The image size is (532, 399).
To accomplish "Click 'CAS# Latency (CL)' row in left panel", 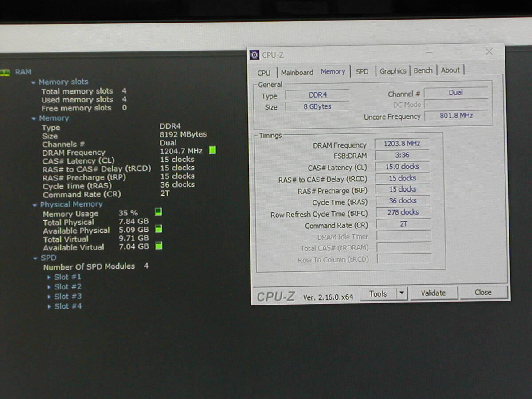I will coord(118,160).
